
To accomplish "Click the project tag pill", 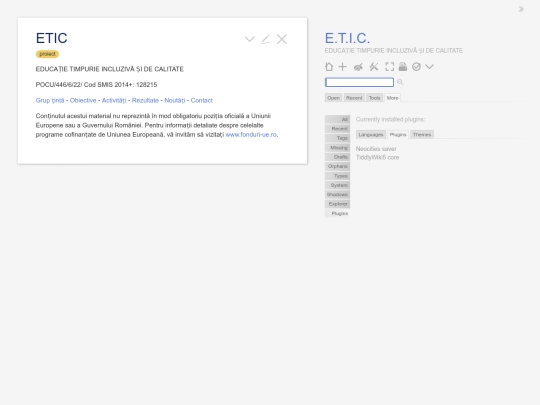I will tap(47, 54).
